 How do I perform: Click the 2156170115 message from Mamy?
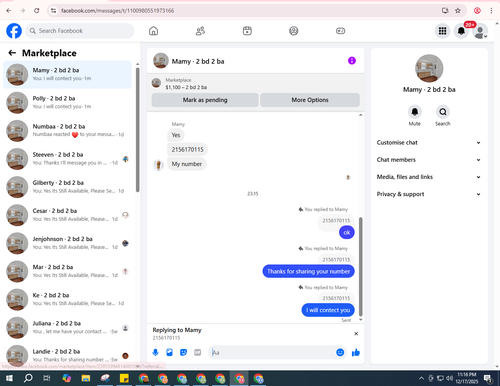187,149
